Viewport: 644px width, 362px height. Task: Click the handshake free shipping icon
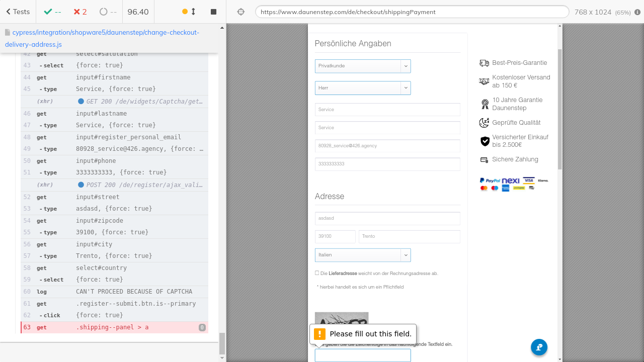(484, 81)
